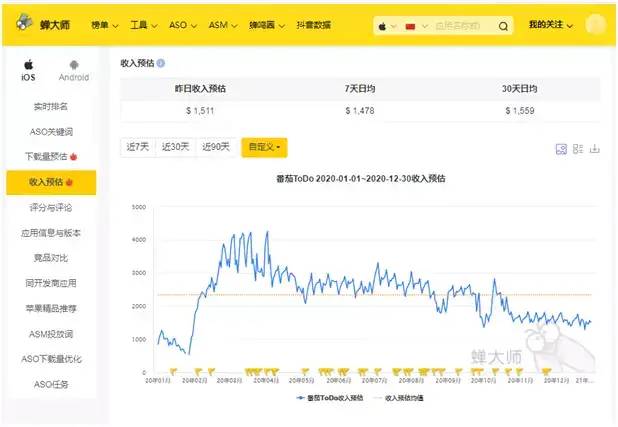Image resolution: width=618 pixels, height=427 pixels.
Task: Open 苹果精品推荐 in sidebar
Action: tap(51, 308)
